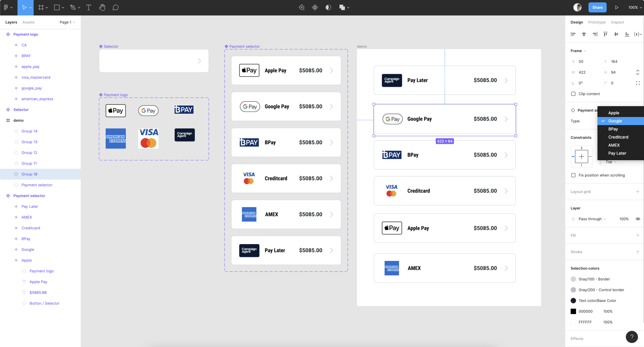The image size is (644, 347).
Task: Switch to the Inspect tab
Action: 617,22
